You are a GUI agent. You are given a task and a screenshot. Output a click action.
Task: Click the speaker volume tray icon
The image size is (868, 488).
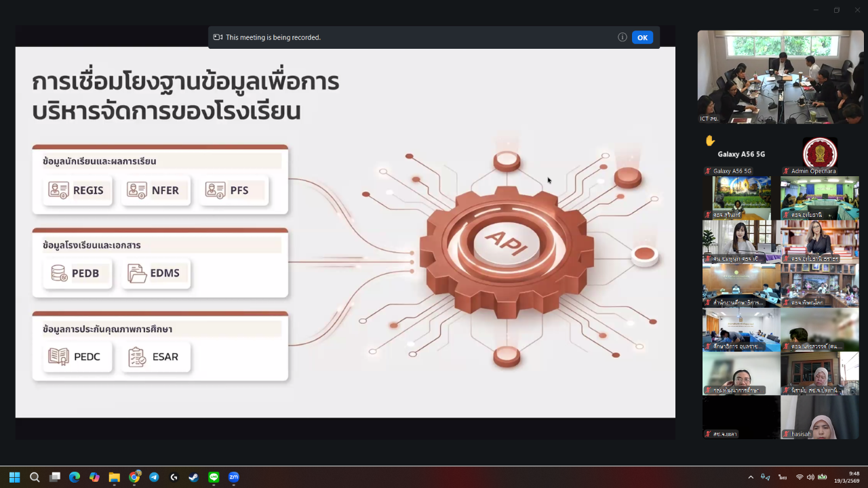click(x=810, y=477)
